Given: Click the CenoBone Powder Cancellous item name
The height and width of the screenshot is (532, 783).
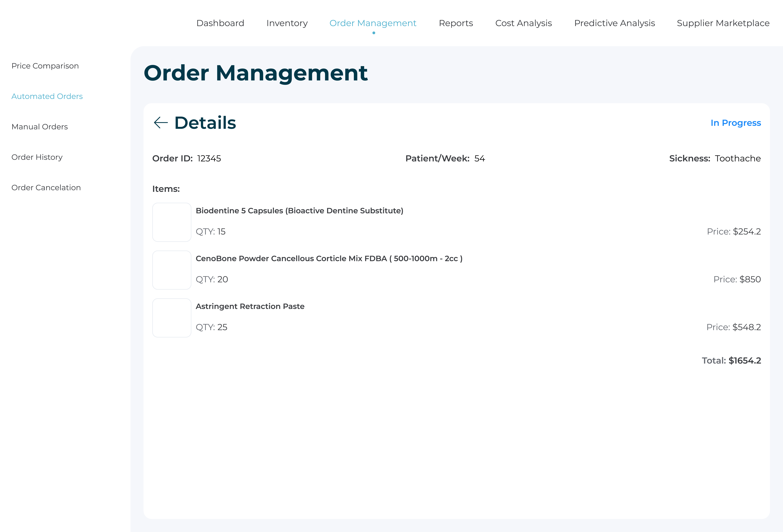Looking at the screenshot, I should [329, 259].
